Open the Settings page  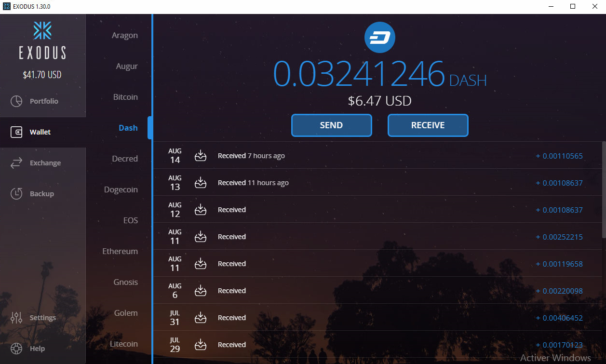click(x=43, y=318)
